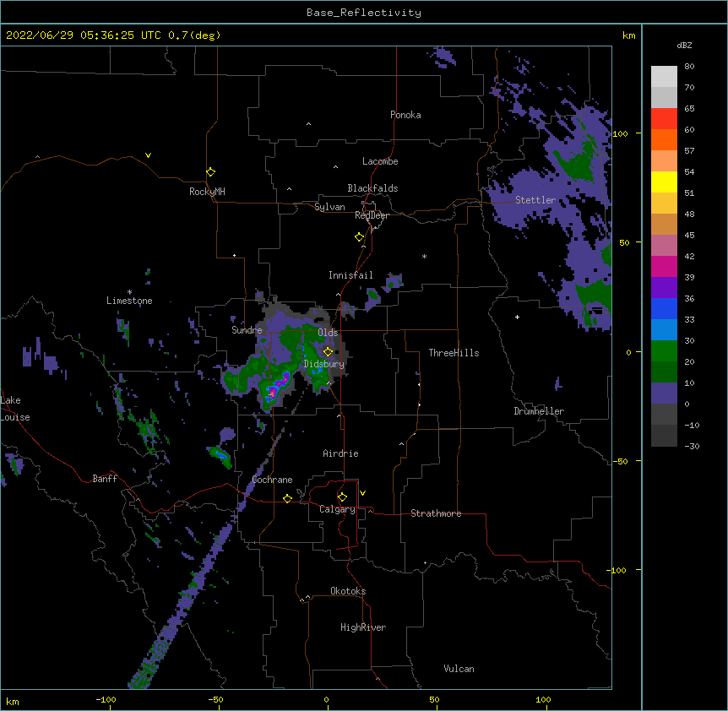
Task: Click the 45 value in the dBZ legend
Action: [689, 236]
